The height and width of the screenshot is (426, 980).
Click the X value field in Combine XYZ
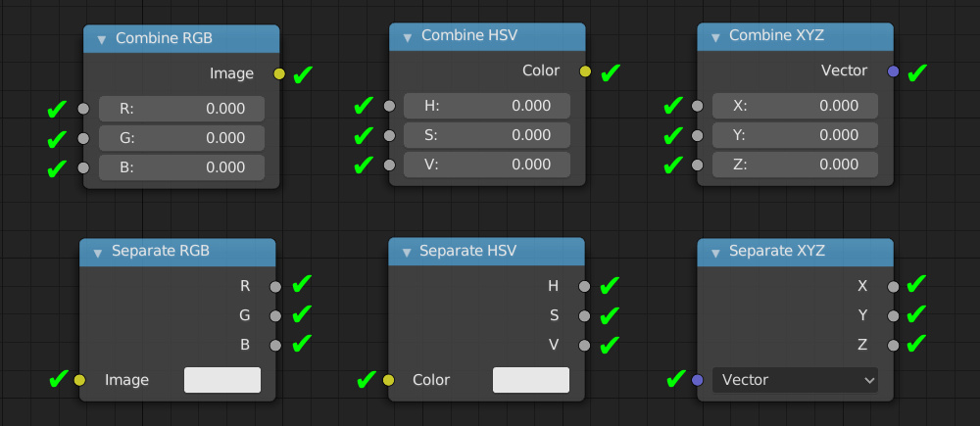[795, 106]
